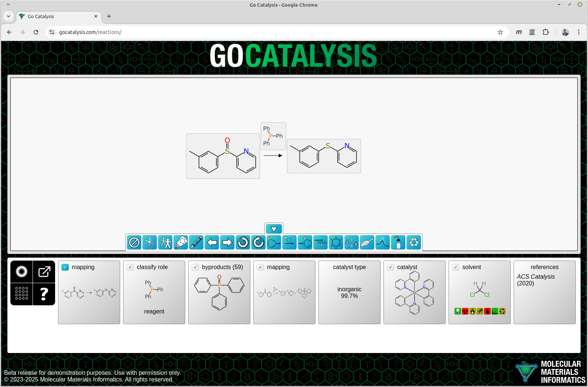Click the clockwise redo arrow icon
The width and height of the screenshot is (588, 387).
pyautogui.click(x=258, y=242)
